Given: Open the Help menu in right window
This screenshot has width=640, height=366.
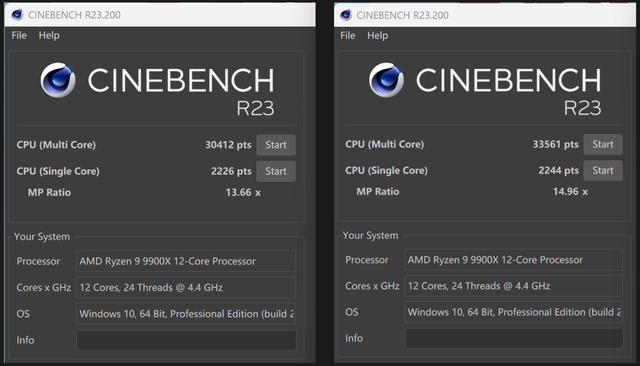Looking at the screenshot, I should [x=378, y=35].
